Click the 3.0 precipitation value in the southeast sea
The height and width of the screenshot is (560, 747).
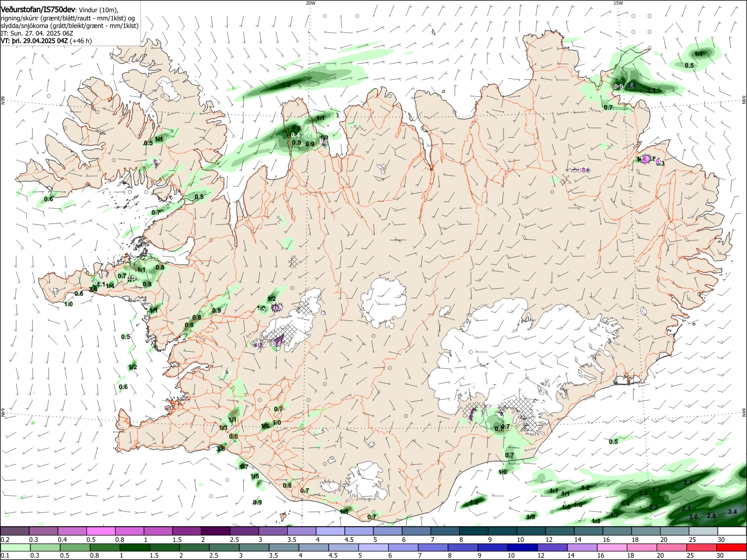(x=693, y=517)
